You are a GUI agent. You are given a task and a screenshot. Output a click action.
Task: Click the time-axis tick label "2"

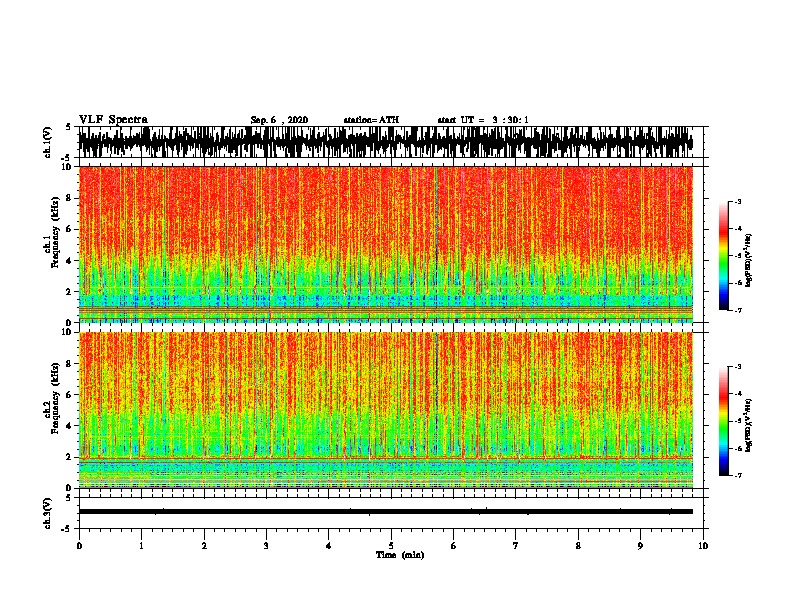click(x=204, y=546)
